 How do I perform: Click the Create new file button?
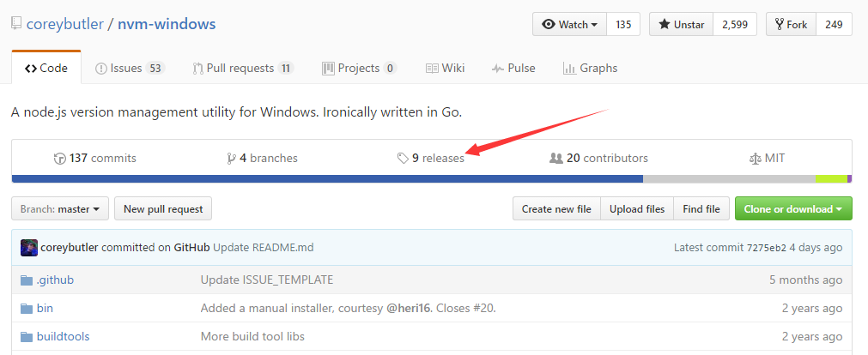tap(556, 209)
